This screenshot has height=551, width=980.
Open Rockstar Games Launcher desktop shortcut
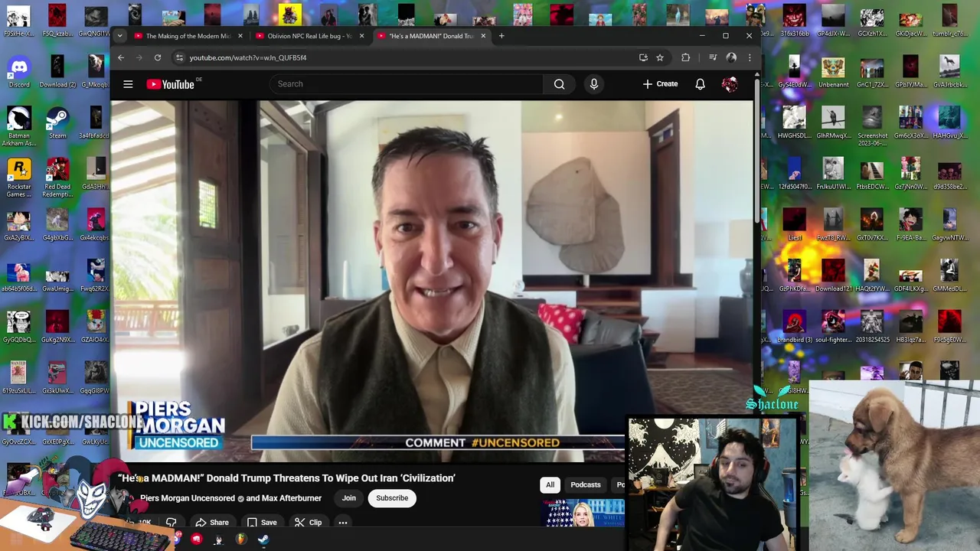point(19,178)
